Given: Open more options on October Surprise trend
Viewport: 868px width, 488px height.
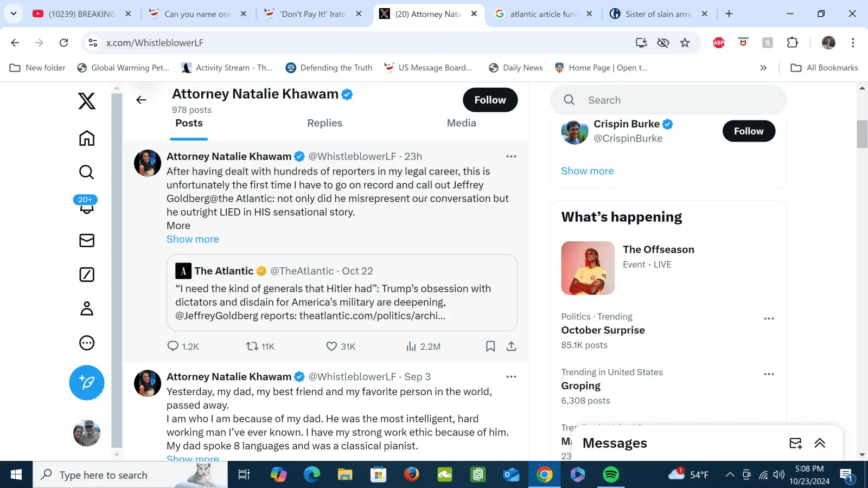Looking at the screenshot, I should [769, 319].
